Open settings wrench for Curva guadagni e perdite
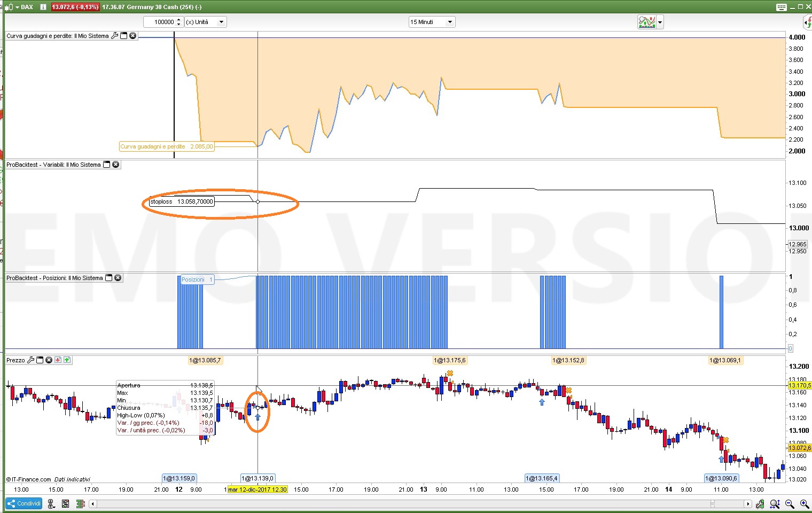Image resolution: width=812 pixels, height=513 pixels. click(114, 36)
